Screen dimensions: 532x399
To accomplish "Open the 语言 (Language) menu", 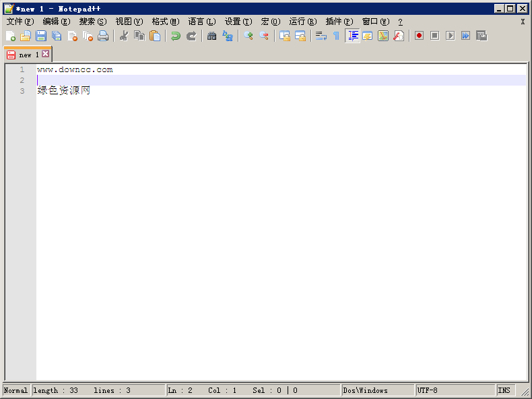I will pyautogui.click(x=201, y=22).
